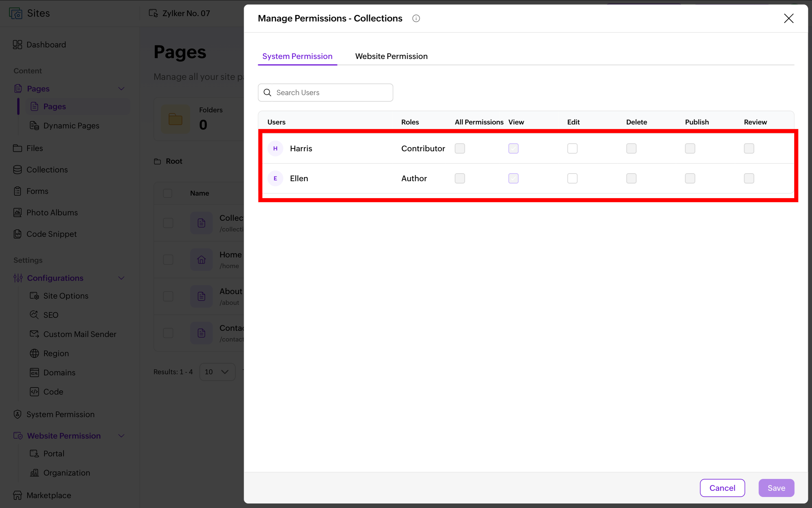Screen dimensions: 812x508
Task: Collapse the Configurations section chevron
Action: (121, 278)
